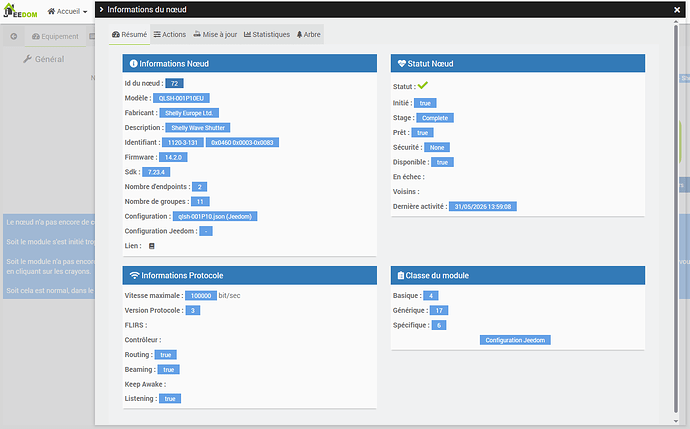This screenshot has height=429, width=690.
Task: Click the Jeedom logo
Action: click(x=20, y=11)
